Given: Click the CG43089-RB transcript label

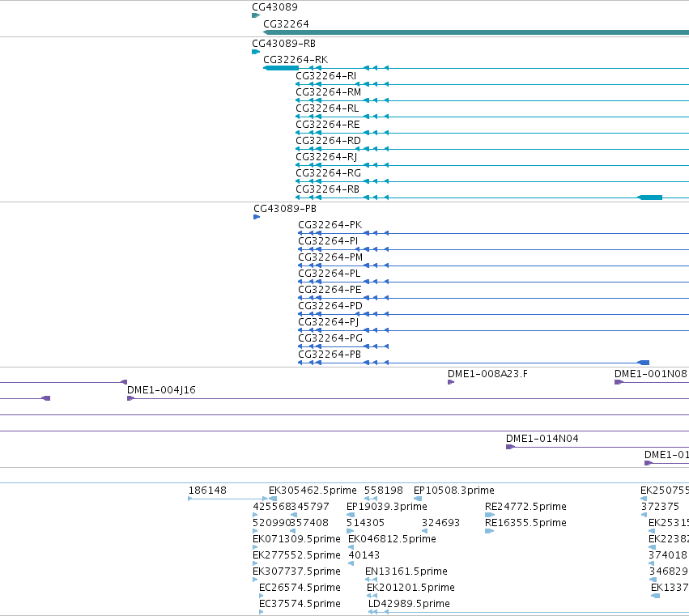Looking at the screenshot, I should pyautogui.click(x=283, y=44).
